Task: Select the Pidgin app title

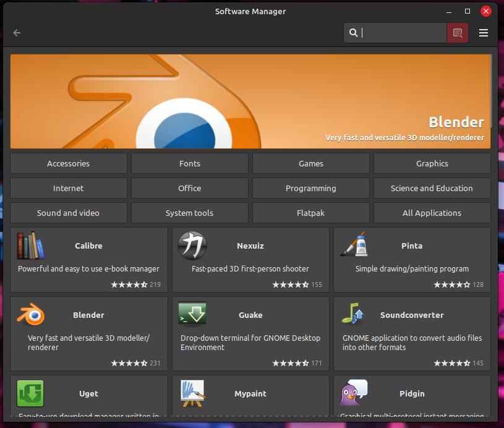Action: [412, 393]
